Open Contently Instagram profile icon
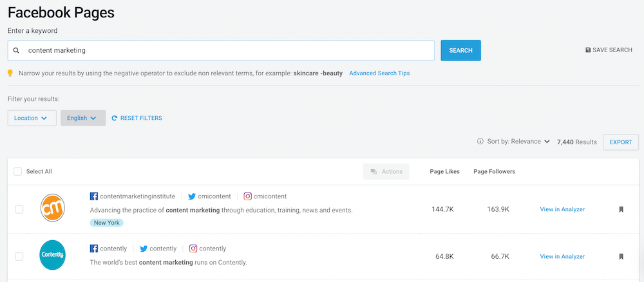This screenshot has width=644, height=282. point(193,249)
